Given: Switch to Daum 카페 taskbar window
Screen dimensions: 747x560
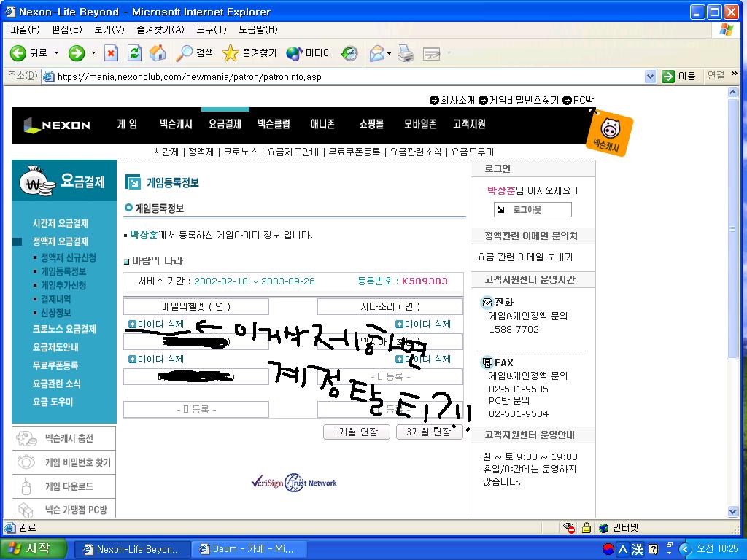Looking at the screenshot, I should pos(248,549).
